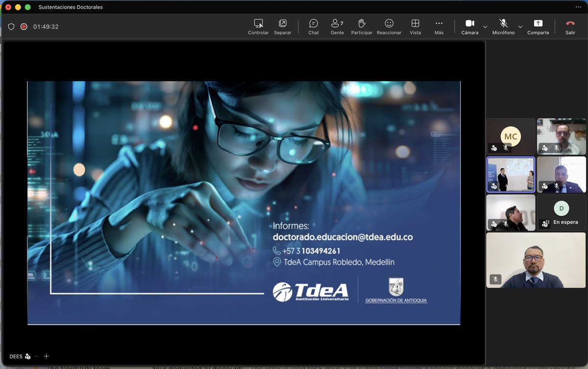The height and width of the screenshot is (369, 588).
Task: Select the highlighted presentation room video tile
Action: click(x=511, y=174)
